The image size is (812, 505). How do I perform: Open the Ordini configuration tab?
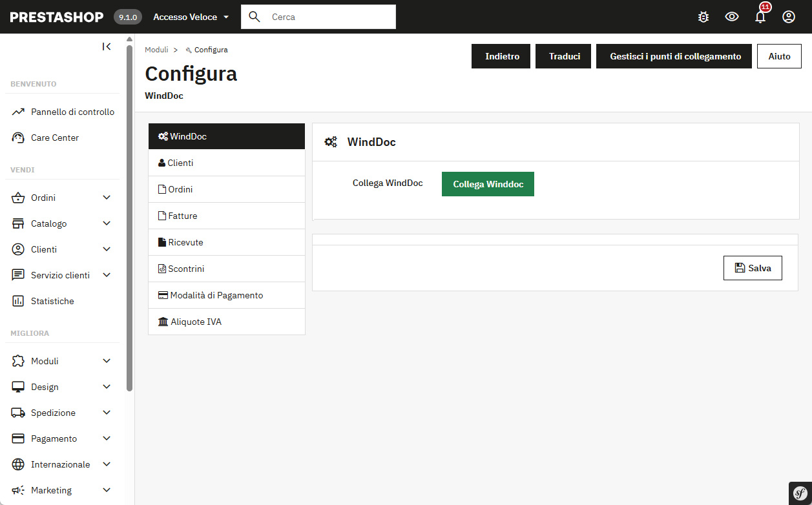point(227,189)
